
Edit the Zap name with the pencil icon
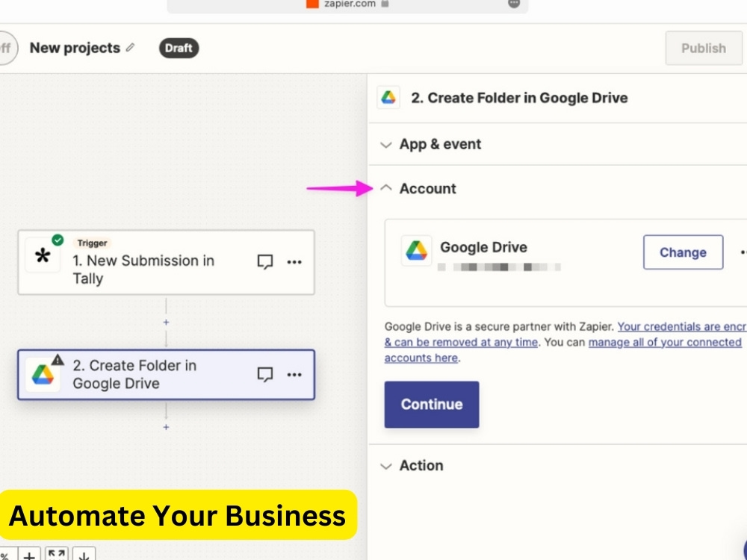pos(130,48)
